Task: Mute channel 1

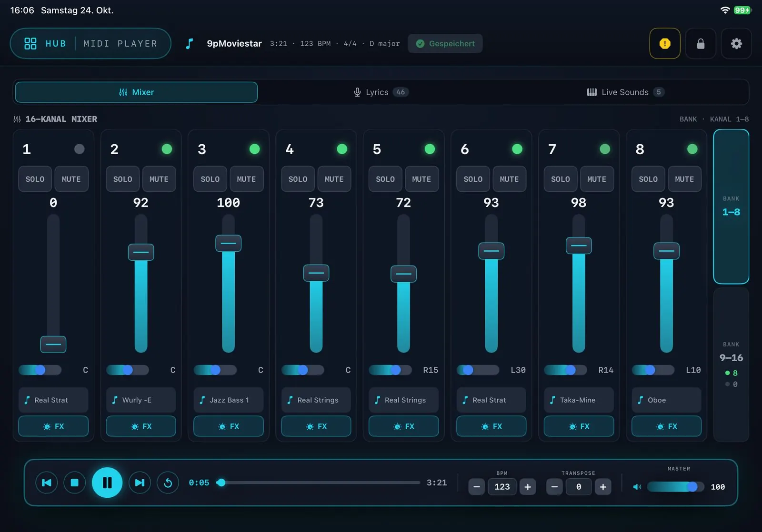Action: pos(71,179)
